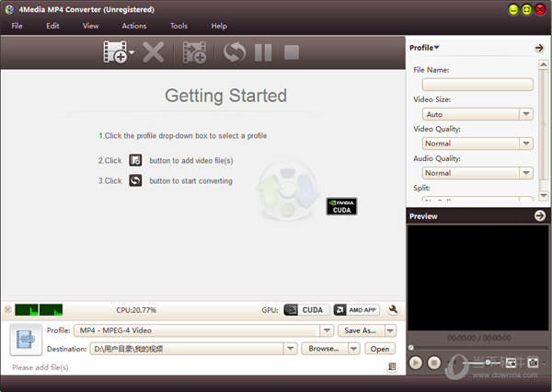Click the profile thumbnail icon beside Profile

(26, 340)
